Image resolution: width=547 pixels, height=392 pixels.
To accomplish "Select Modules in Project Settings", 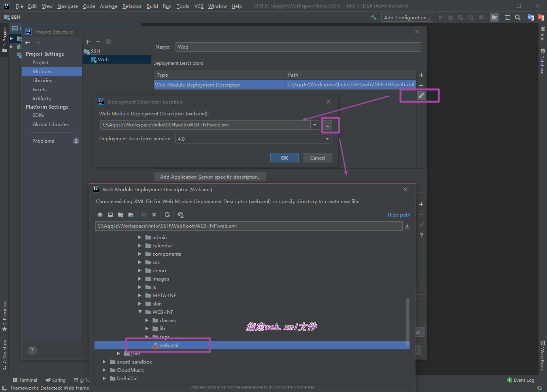I will [52, 72].
